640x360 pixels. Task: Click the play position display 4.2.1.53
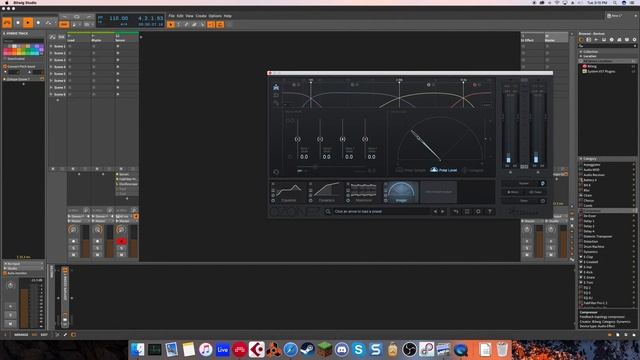151,18
